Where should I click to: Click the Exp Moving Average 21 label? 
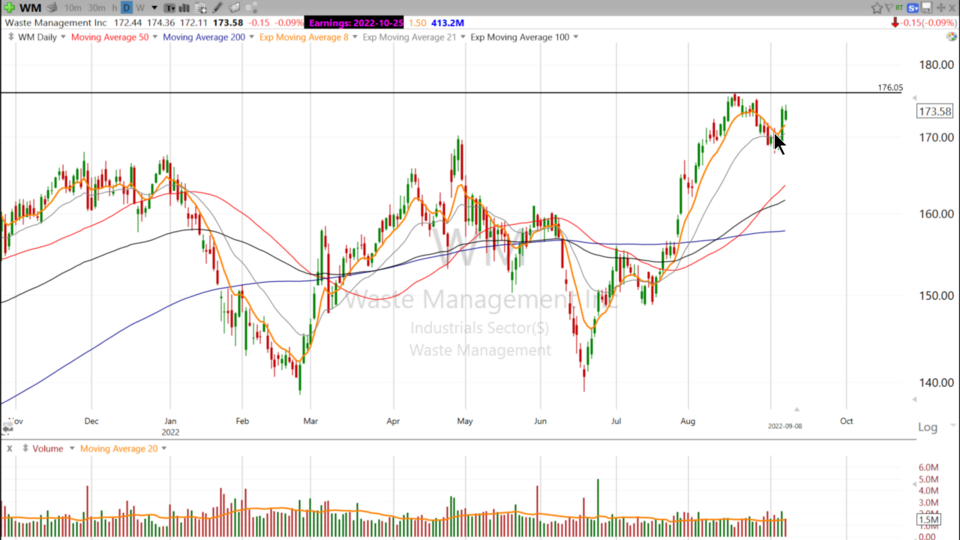(x=409, y=37)
